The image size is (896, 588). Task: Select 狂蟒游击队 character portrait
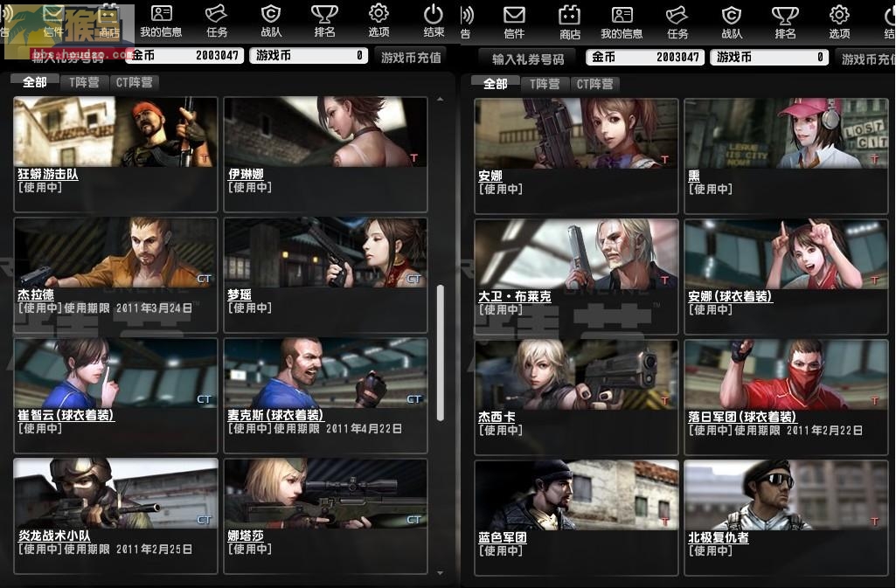(x=115, y=132)
